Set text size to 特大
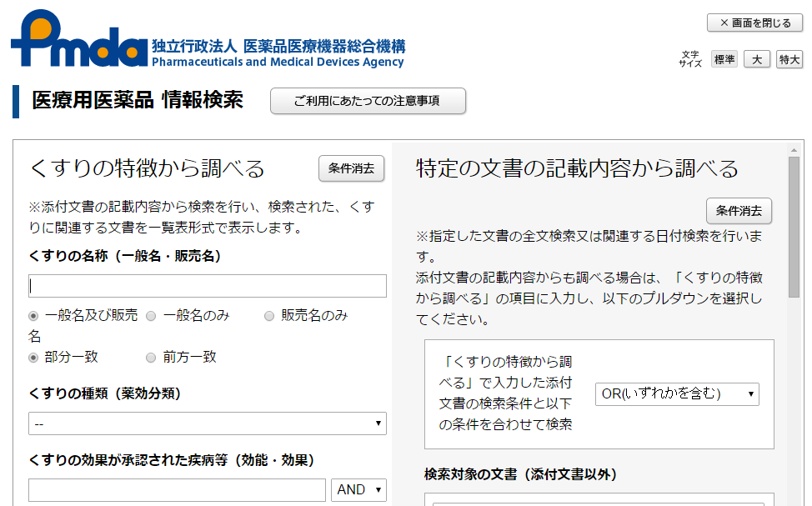This screenshot has width=812, height=506. coord(789,59)
